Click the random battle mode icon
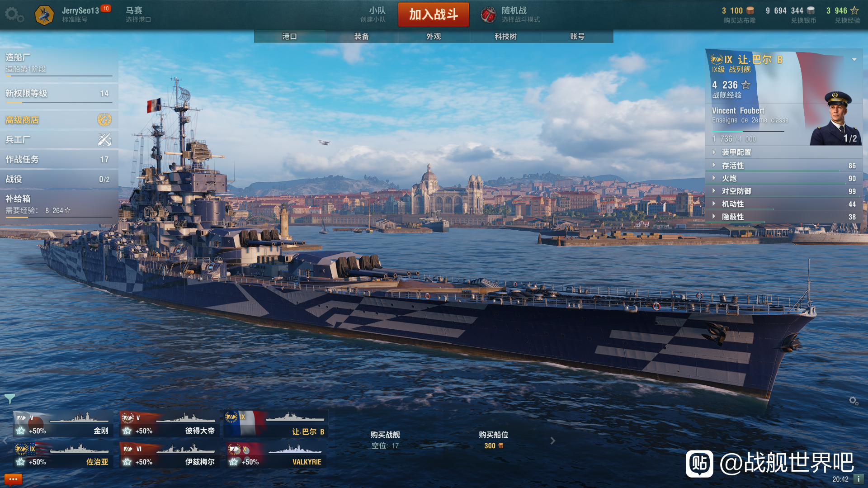 [x=488, y=15]
